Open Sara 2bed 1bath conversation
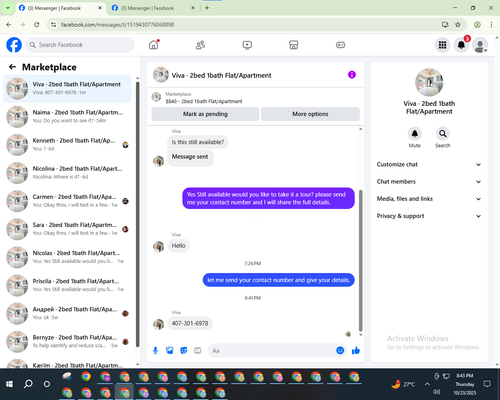Image resolution: width=500 pixels, height=400 pixels. [x=67, y=229]
